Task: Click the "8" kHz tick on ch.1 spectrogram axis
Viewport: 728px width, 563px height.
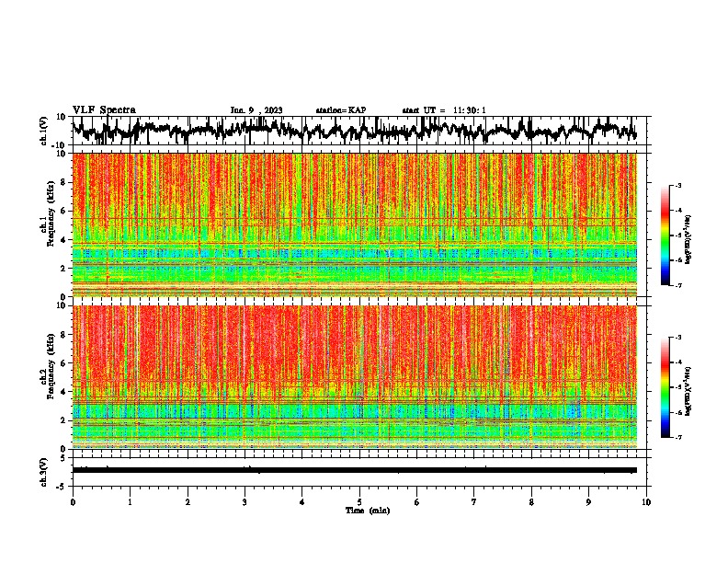Action: [63, 182]
